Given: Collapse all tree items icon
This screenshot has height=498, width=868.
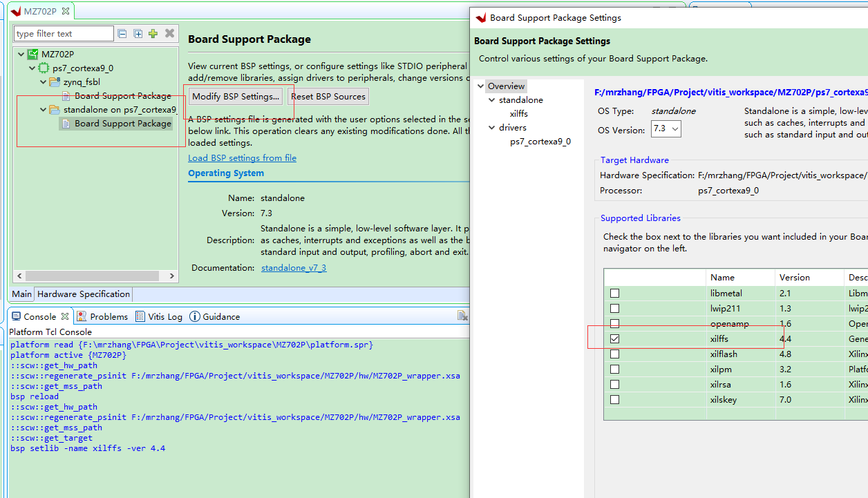Looking at the screenshot, I should tap(122, 33).
